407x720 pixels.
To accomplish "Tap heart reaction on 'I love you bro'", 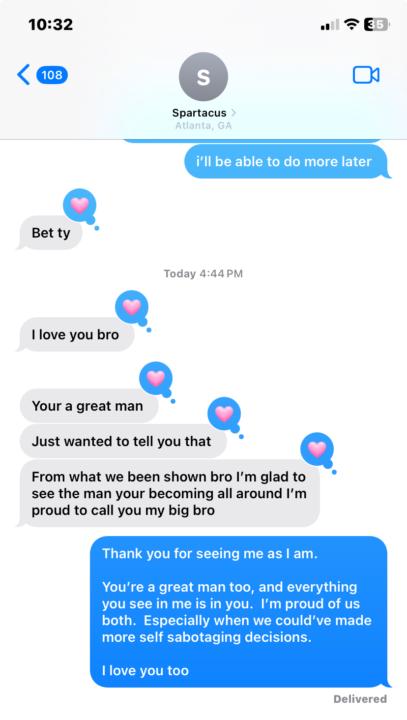I will tap(131, 307).
